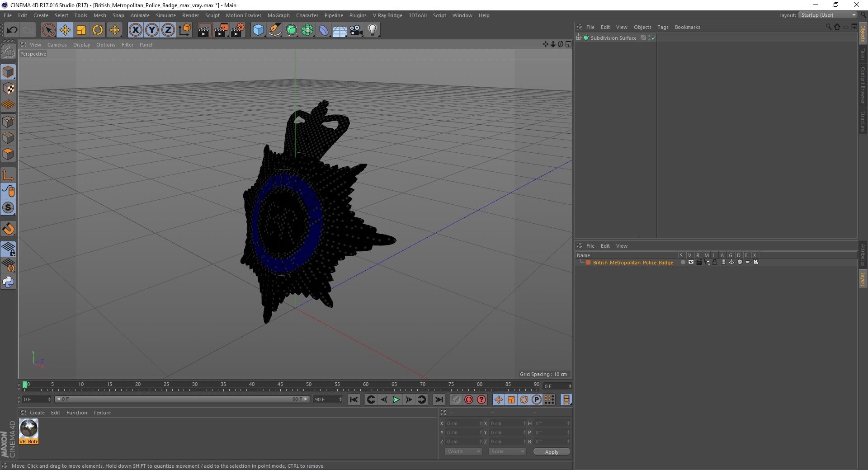Open the Scale mode dropdown
This screenshot has width=868, height=470.
click(x=507, y=451)
